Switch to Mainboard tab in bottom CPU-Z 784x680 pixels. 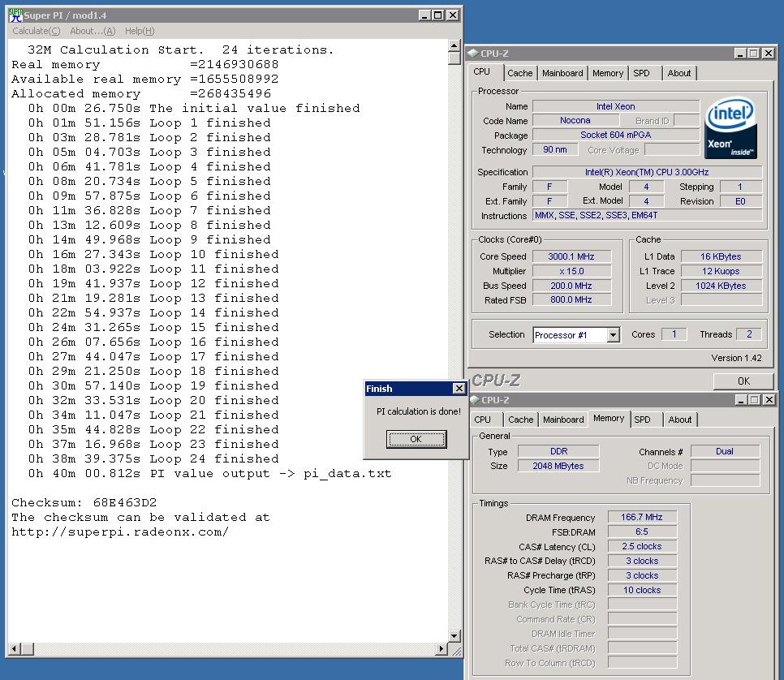[563, 420]
